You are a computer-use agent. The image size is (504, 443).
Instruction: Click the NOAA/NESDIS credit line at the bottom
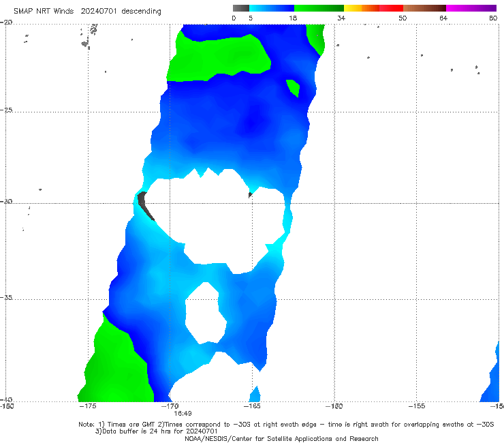[x=281, y=439]
